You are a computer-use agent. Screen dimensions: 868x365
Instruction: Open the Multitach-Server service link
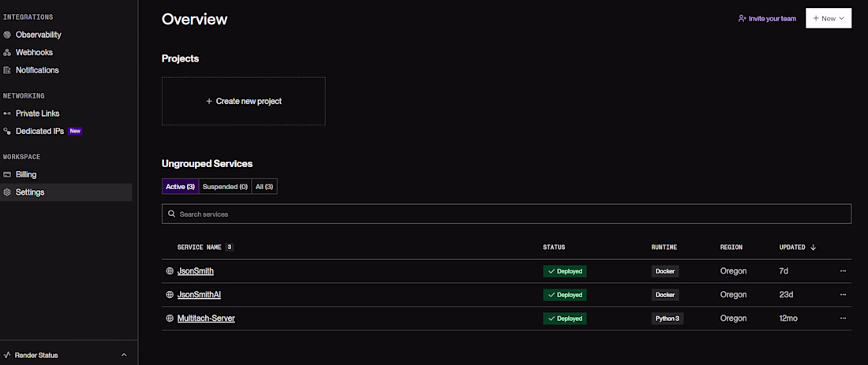[x=206, y=318]
